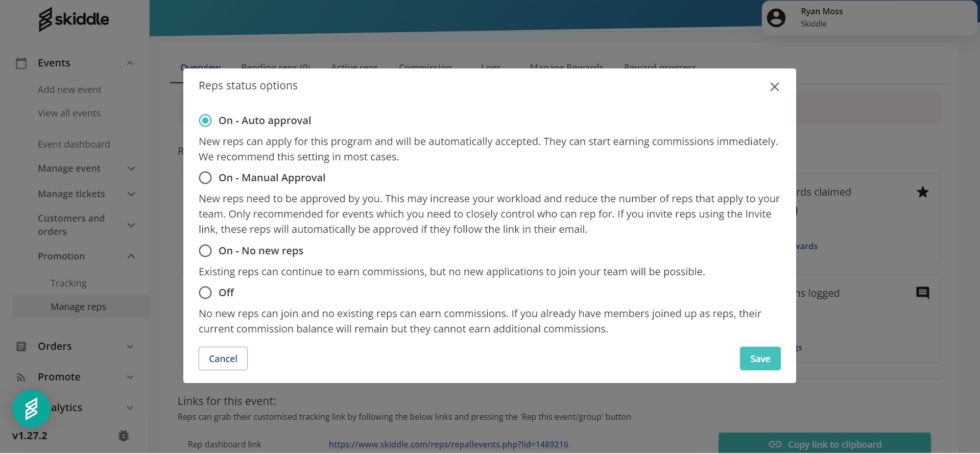Cancel the reps status dialog
Screen dimensions: 980x454
(x=223, y=359)
